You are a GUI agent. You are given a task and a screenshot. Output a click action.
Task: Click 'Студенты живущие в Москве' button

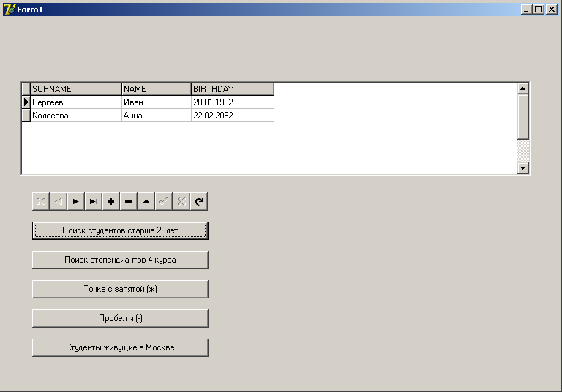pos(120,347)
